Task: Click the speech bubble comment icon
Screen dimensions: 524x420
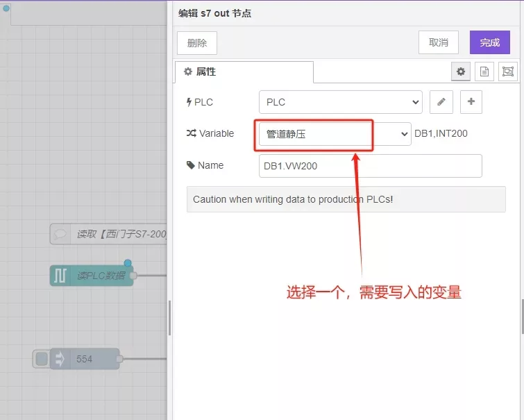Action: [60, 234]
